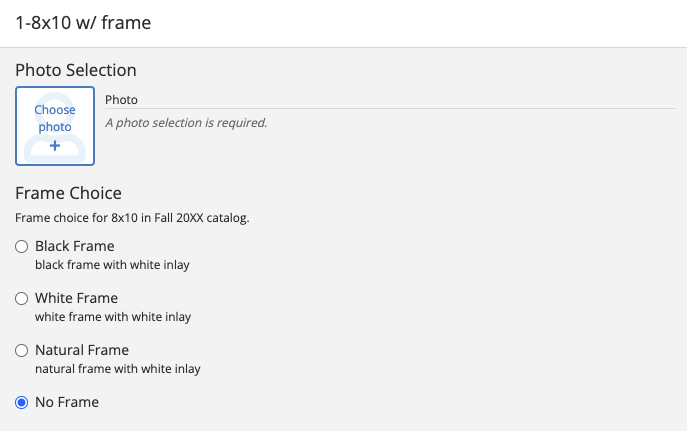Image resolution: width=687 pixels, height=431 pixels.
Task: Select the White Frame radio button
Action: click(21, 299)
